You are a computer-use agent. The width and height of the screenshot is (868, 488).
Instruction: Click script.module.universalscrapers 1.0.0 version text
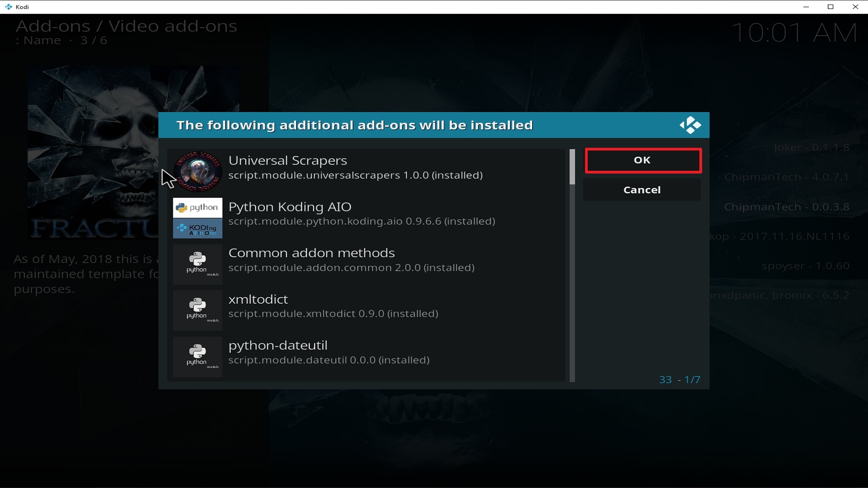coord(355,175)
